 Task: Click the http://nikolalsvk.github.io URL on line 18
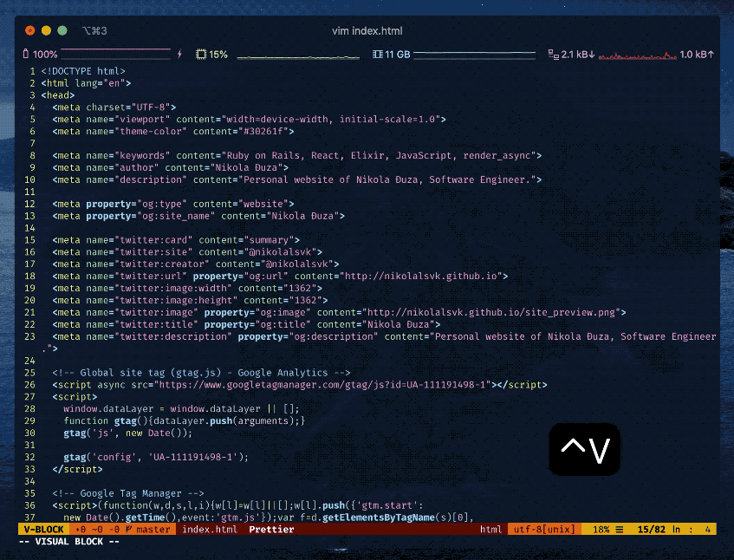tap(421, 277)
